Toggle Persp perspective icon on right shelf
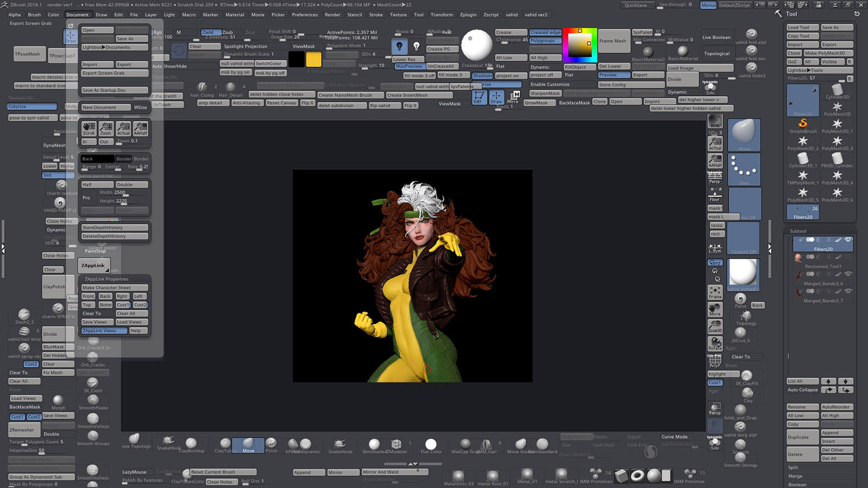Screen dimensions: 868x488 (715, 177)
